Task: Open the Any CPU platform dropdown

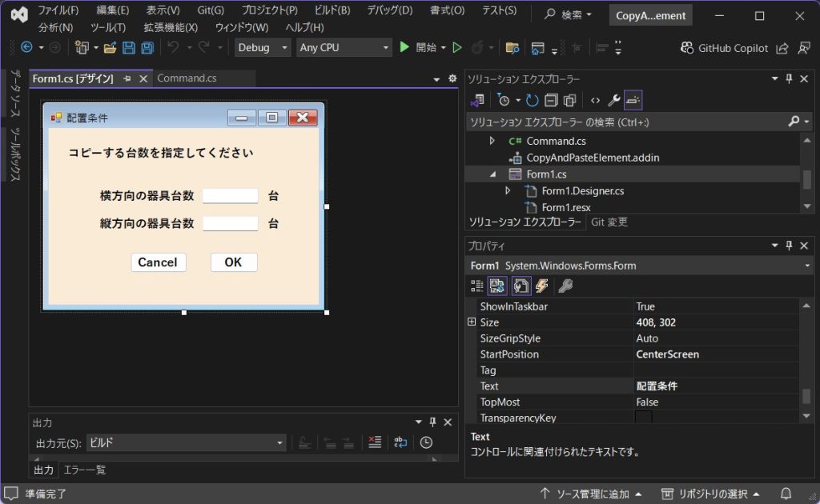Action: click(344, 48)
